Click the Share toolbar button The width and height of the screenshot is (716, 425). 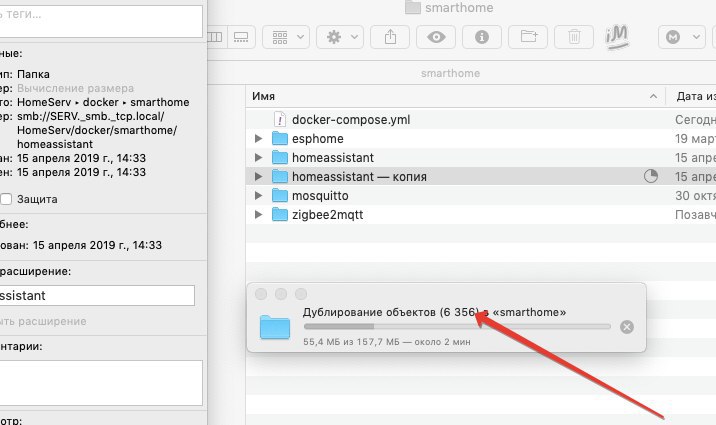[x=390, y=37]
